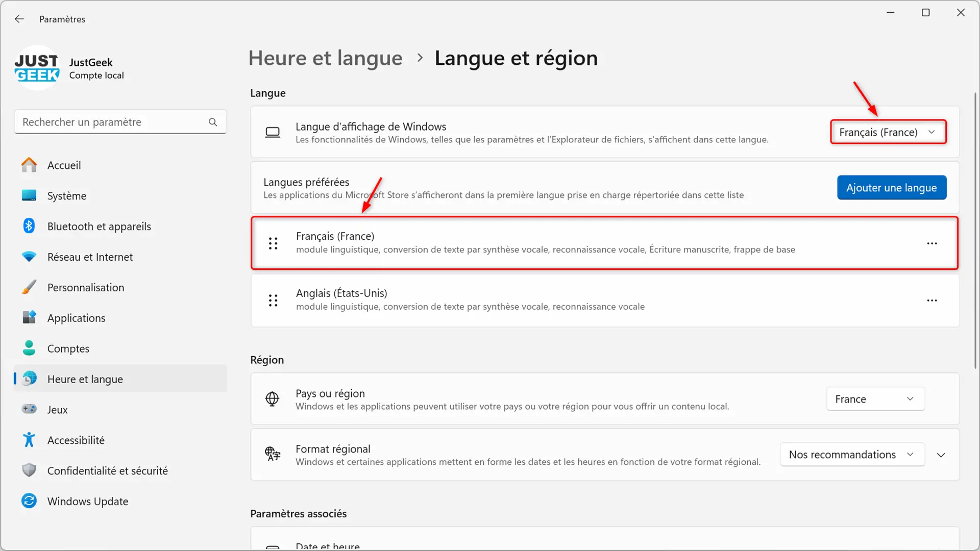Open Réseau et Internet section
980x551 pixels.
coord(90,257)
